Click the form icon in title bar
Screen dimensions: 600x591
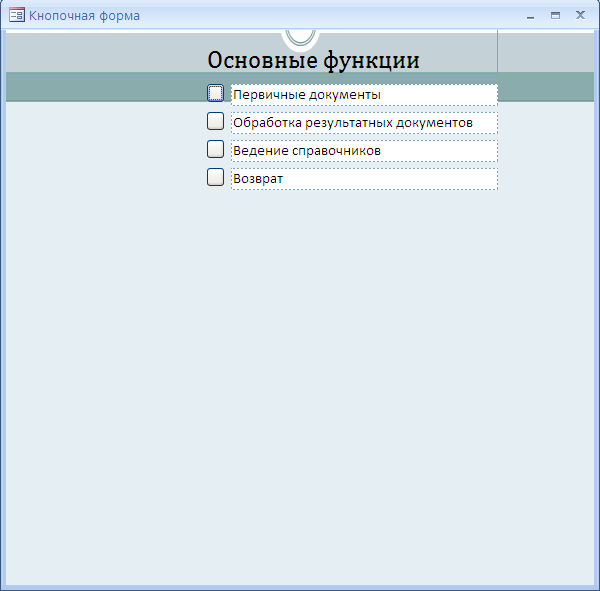pos(17,15)
